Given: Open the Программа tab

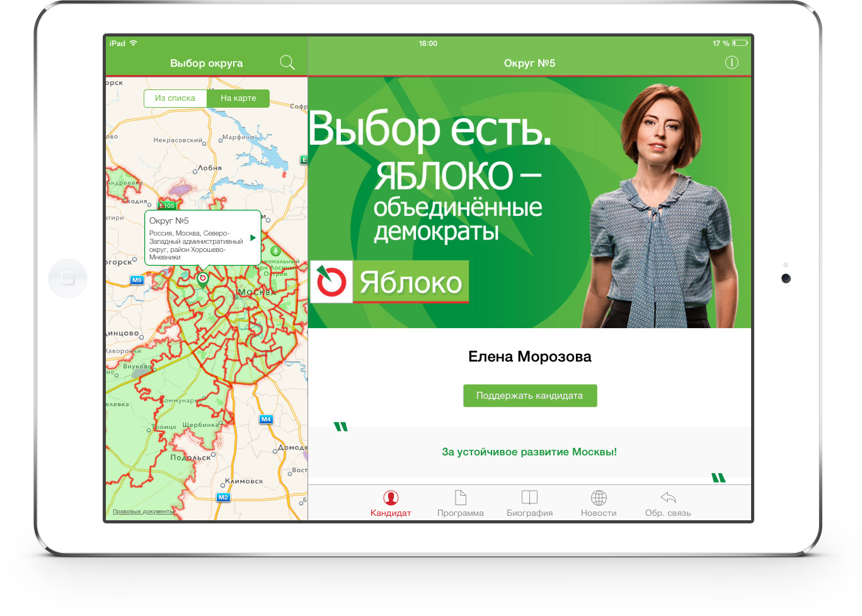Looking at the screenshot, I should click(461, 504).
